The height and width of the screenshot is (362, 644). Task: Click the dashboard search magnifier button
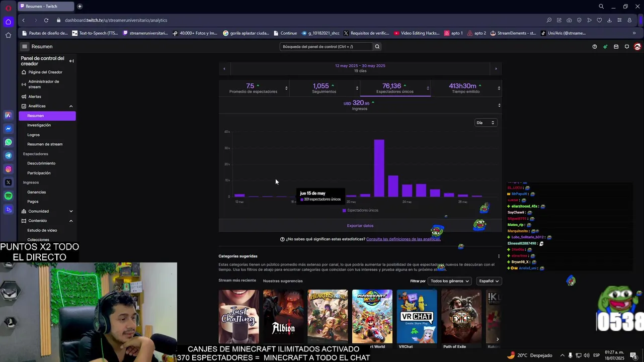(377, 46)
